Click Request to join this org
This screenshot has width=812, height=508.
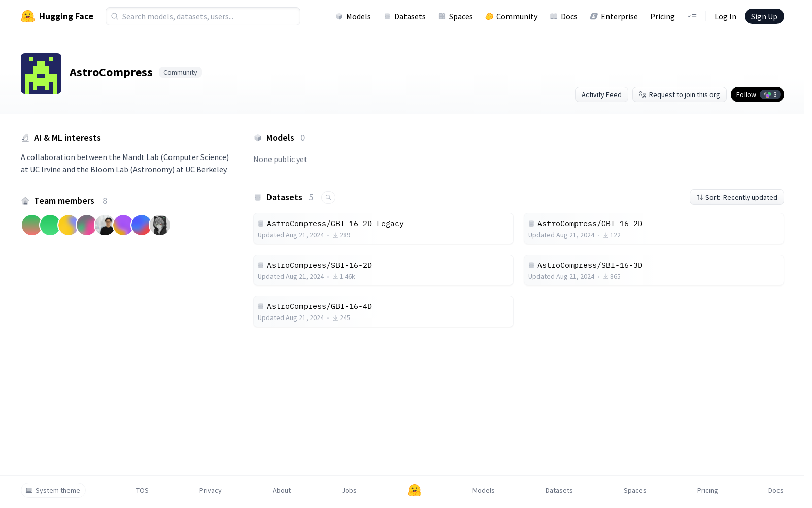(679, 94)
